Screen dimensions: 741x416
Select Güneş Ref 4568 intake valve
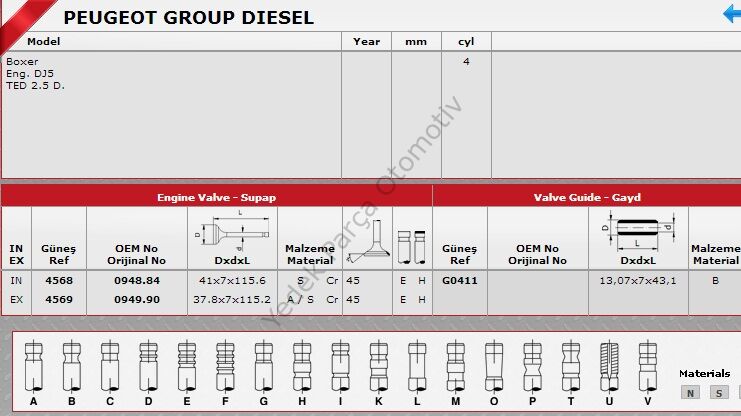(59, 280)
